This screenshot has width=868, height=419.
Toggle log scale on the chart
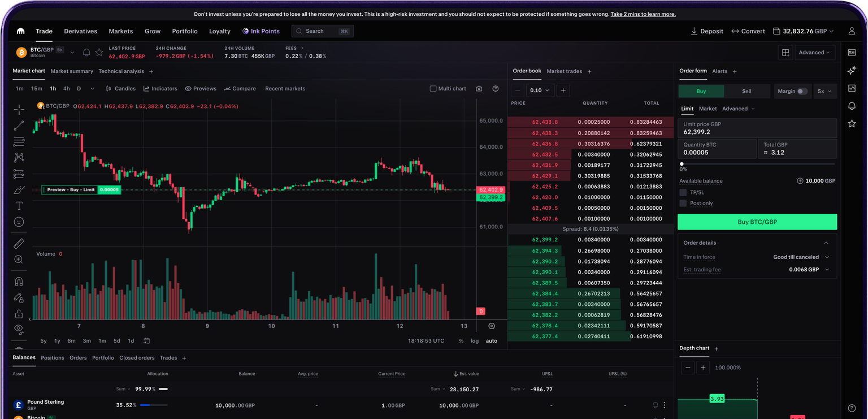click(x=475, y=341)
